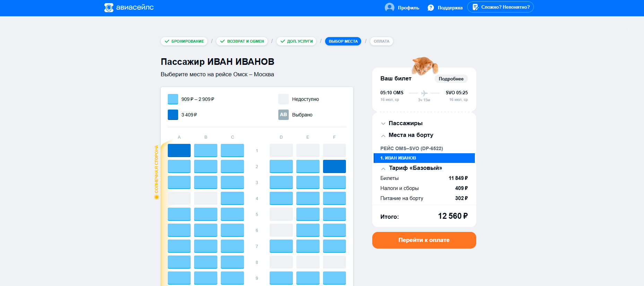The height and width of the screenshot is (286, 644).
Task: Choose seat 1C
Action: 233,150
